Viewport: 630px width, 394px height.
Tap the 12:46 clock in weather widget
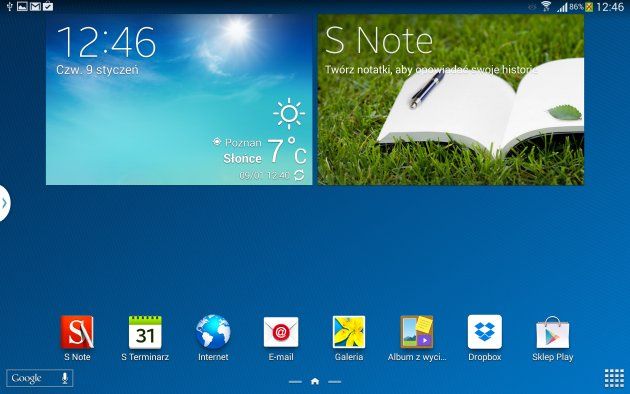tap(106, 42)
